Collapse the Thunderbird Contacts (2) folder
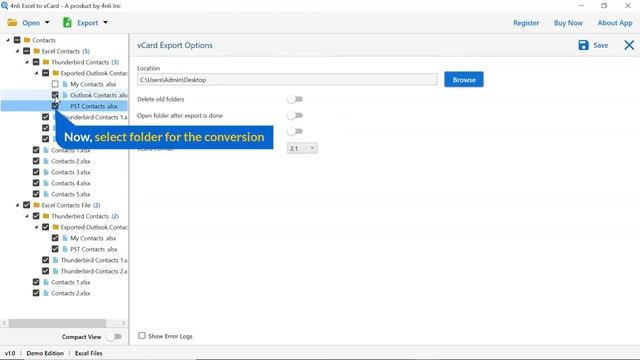640x360 pixels. (27, 216)
